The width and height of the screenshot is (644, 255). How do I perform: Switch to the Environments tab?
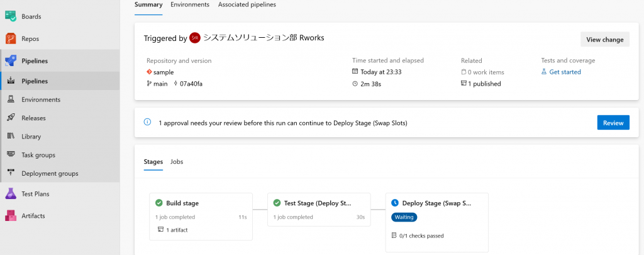tap(190, 5)
